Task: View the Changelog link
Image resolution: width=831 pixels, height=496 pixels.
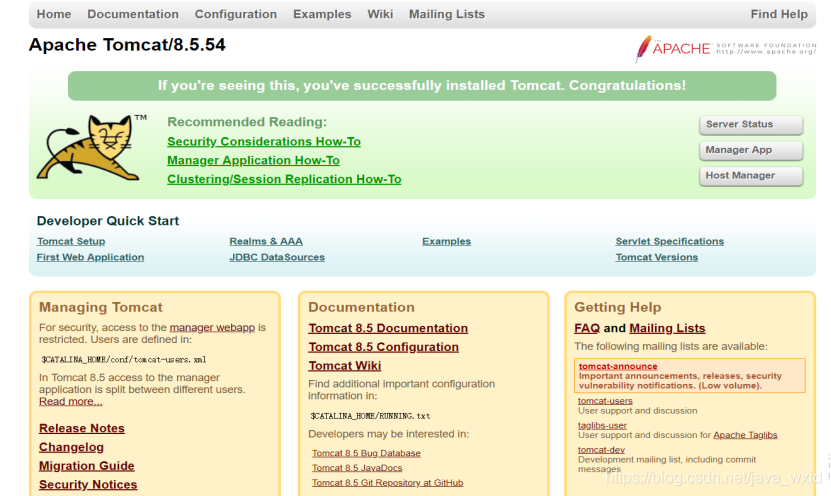Action: pyautogui.click(x=71, y=447)
